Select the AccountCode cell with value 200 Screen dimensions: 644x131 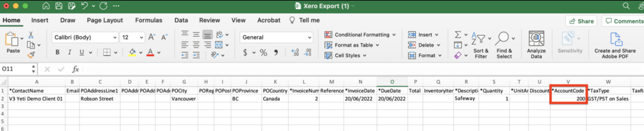coord(568,99)
